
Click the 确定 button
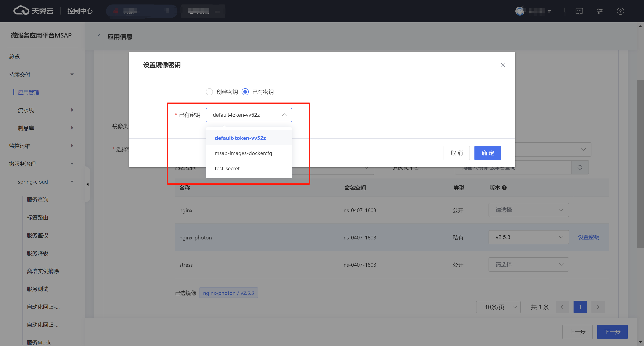point(487,153)
